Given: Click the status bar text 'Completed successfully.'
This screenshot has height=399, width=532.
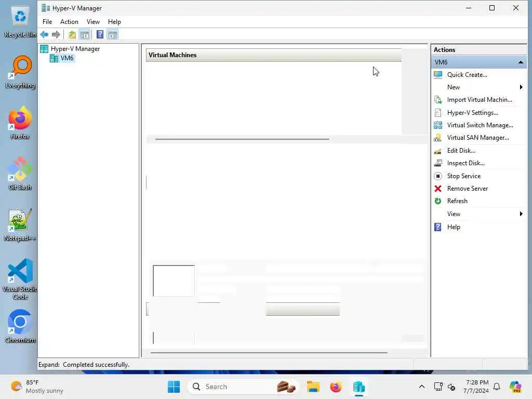Looking at the screenshot, I should 96,365.
